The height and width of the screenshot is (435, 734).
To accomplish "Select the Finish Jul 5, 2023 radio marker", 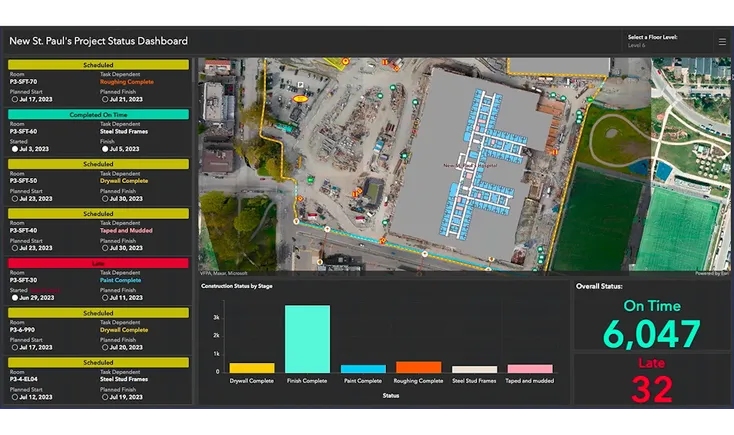I will coord(104,149).
